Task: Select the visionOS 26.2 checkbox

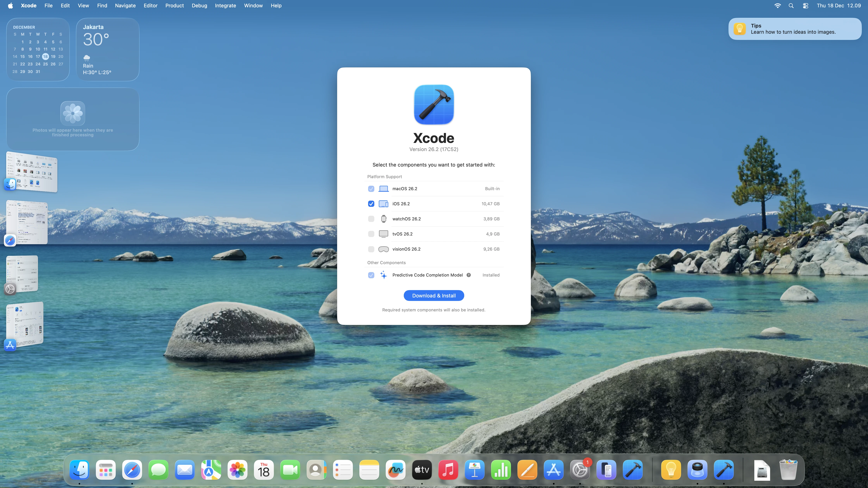Action: (371, 249)
